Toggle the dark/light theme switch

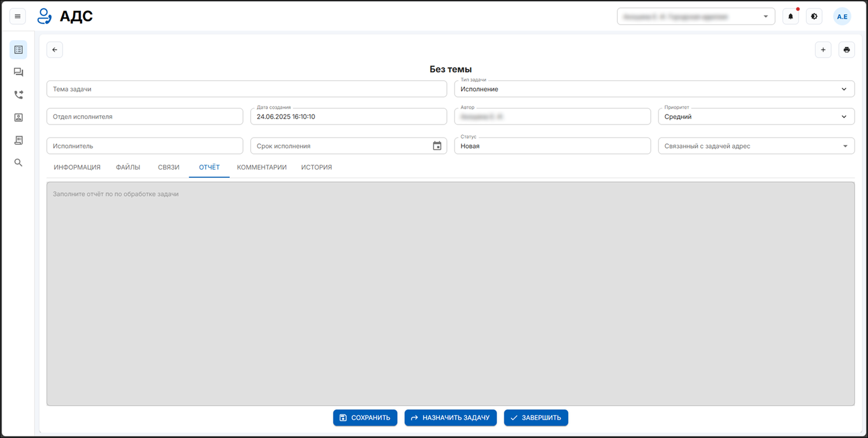click(x=814, y=17)
